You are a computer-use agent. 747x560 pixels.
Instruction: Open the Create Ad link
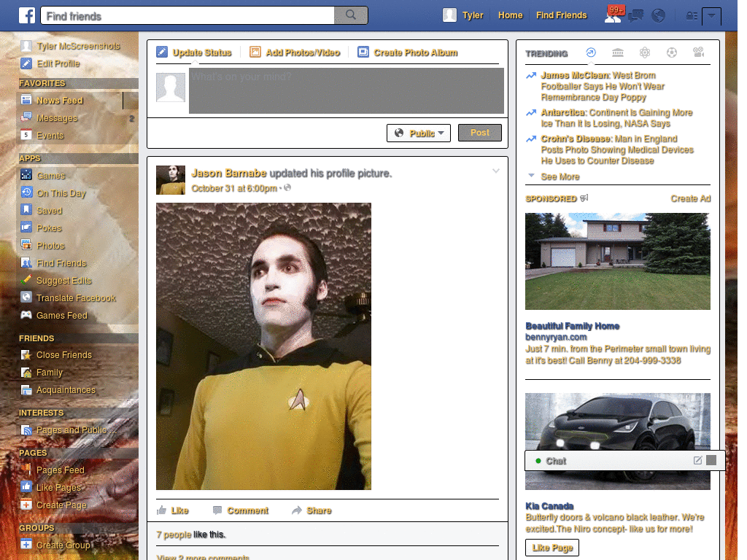coord(690,198)
